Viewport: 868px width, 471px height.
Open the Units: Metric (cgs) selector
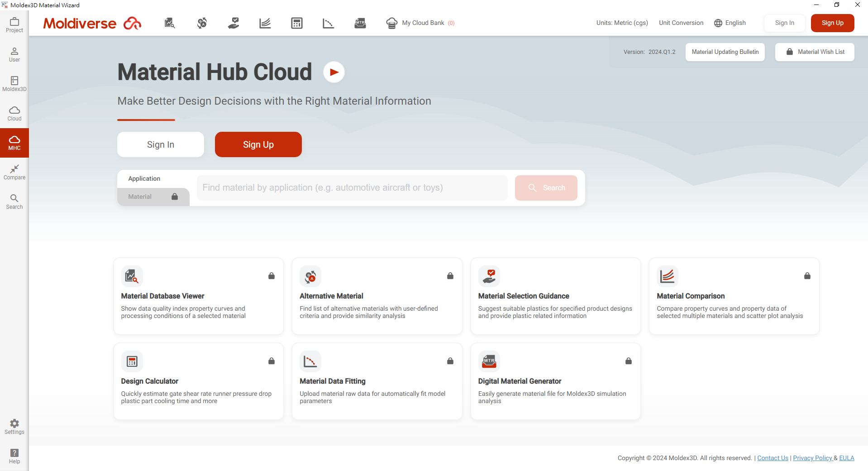[622, 23]
